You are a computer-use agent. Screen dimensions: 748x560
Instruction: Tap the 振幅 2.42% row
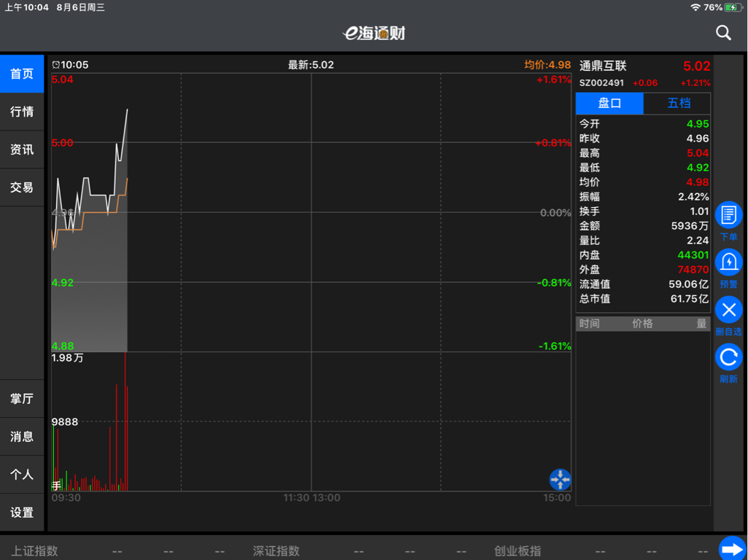644,197
